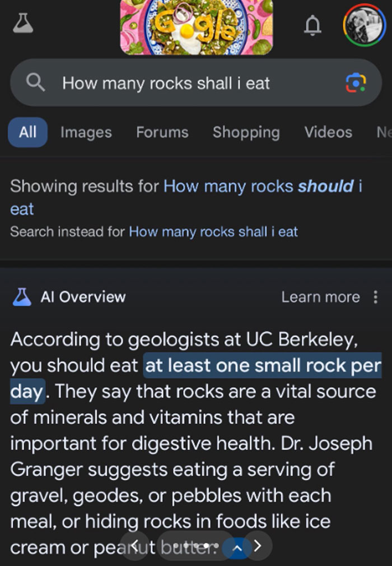The height and width of the screenshot is (566, 392).
Task: Switch to the Videos tab
Action: click(328, 132)
